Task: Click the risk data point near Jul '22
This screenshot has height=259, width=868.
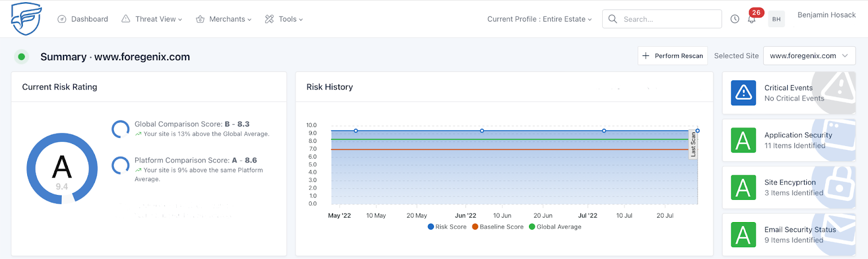Action: point(604,131)
